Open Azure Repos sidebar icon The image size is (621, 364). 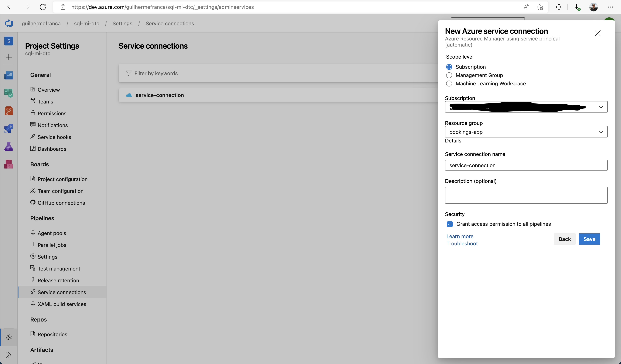(x=9, y=111)
